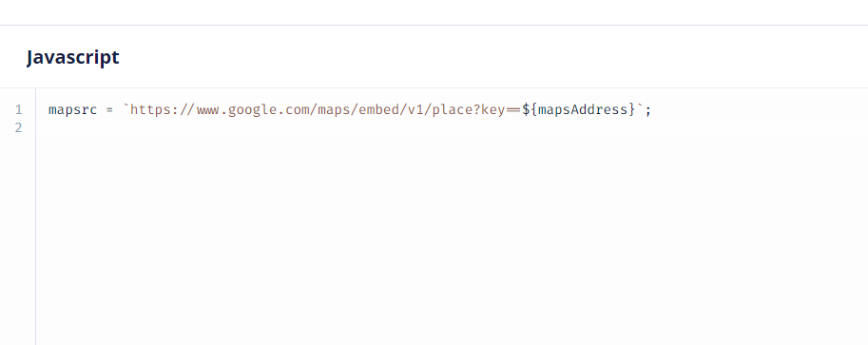Viewport: 868px width, 345px height.
Task: Click the https protocol text in URL
Action: click(150, 109)
